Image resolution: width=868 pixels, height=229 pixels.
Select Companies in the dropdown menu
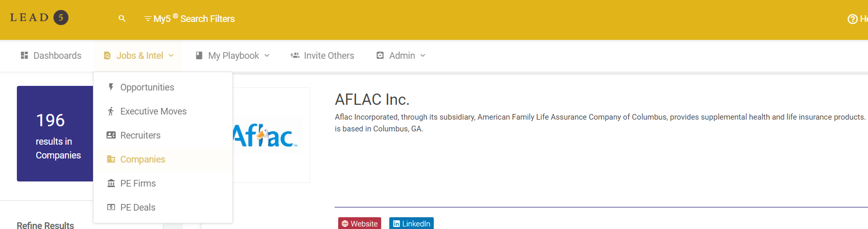143,159
